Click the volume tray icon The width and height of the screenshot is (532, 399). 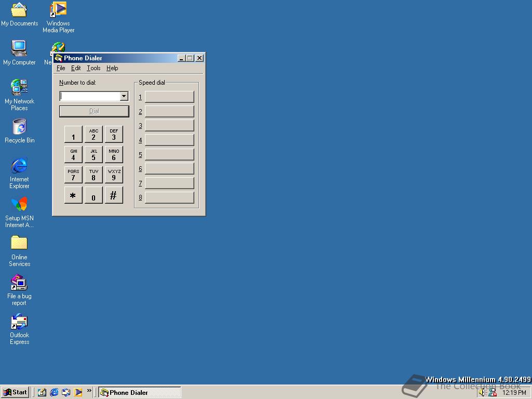click(x=483, y=393)
